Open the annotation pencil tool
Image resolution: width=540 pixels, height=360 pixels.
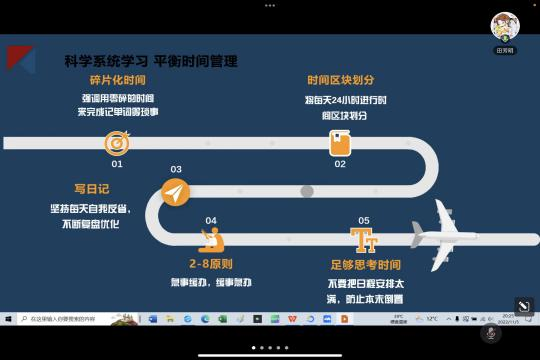point(524,306)
